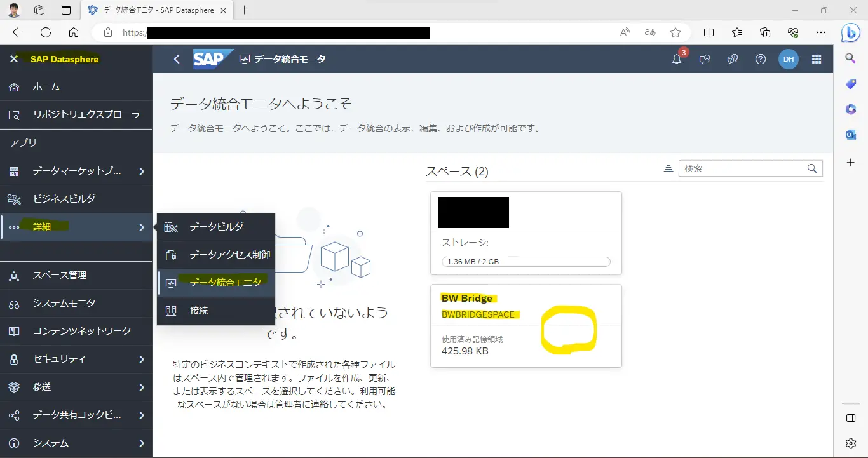Click the データ共有コックピ... share icon
The image size is (868, 458).
[x=14, y=415]
